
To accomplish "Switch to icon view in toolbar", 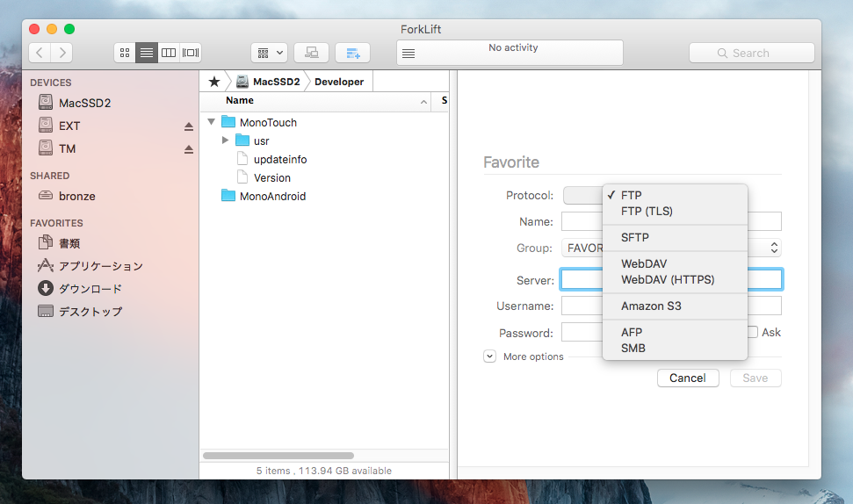I will 125,53.
